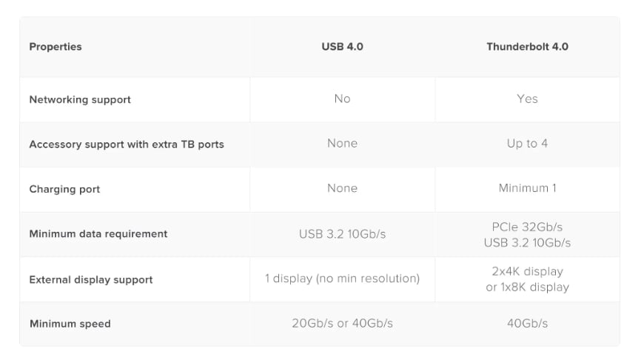Screen dimensions: 644x363
Task: Click the '2x4K display or 1x8K display' cell
Action: tap(527, 279)
